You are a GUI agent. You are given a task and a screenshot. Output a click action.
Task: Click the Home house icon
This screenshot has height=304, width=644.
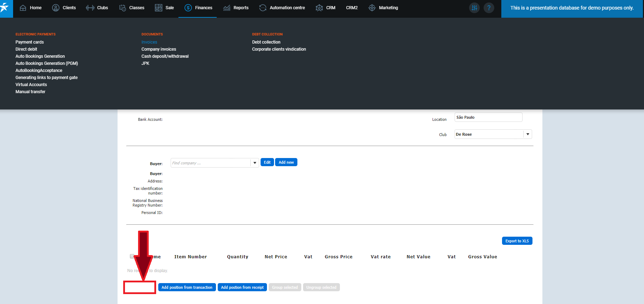pyautogui.click(x=23, y=8)
